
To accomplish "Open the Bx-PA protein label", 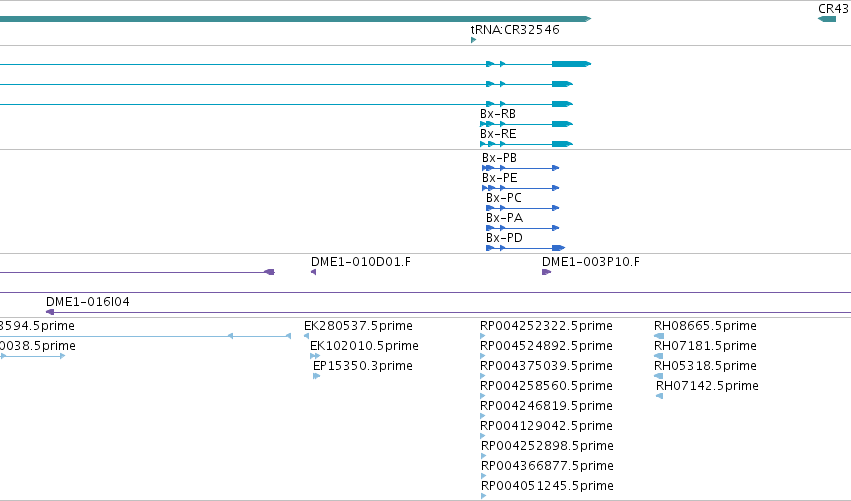I will coord(504,218).
